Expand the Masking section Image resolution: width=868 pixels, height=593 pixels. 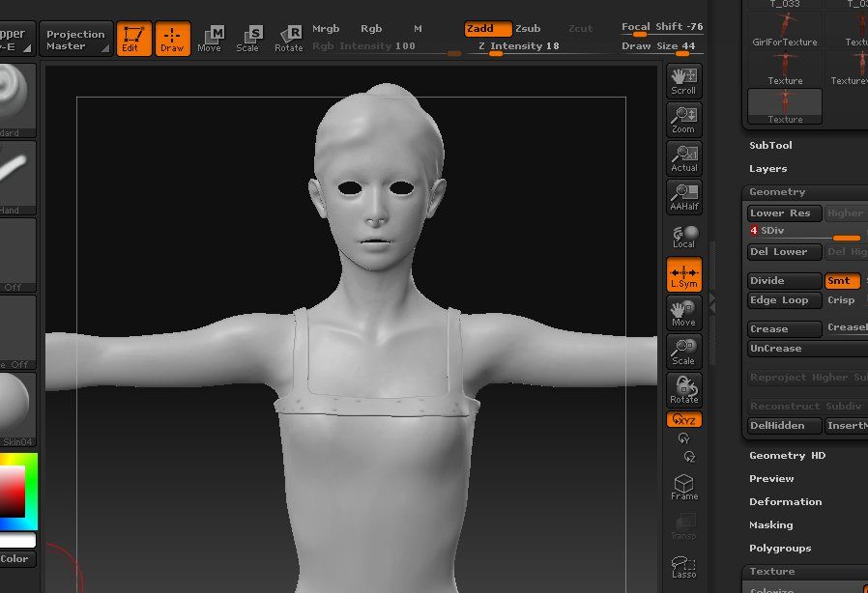(770, 525)
